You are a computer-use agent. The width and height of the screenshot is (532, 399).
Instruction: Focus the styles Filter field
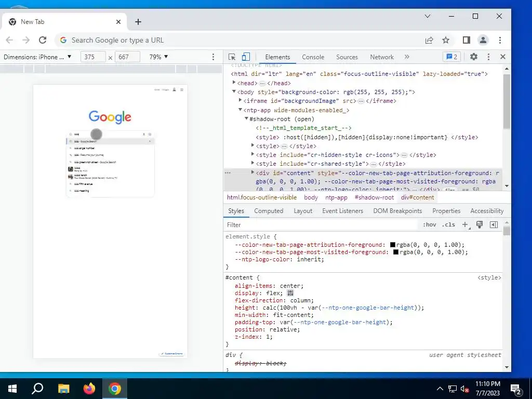pos(321,224)
